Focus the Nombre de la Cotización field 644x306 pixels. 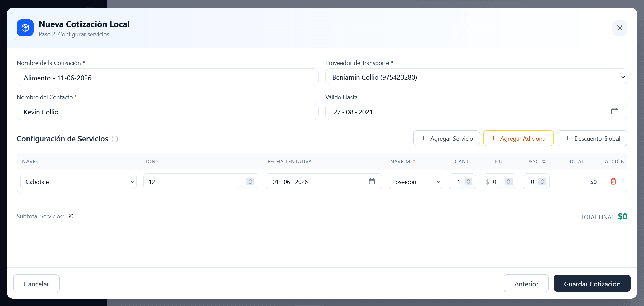pyautogui.click(x=168, y=77)
